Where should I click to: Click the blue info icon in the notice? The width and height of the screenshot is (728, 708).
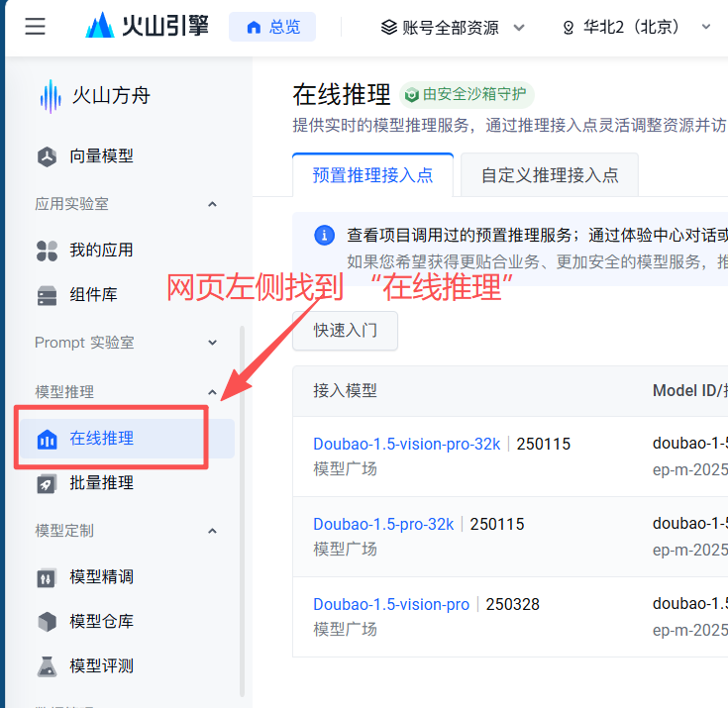325,236
